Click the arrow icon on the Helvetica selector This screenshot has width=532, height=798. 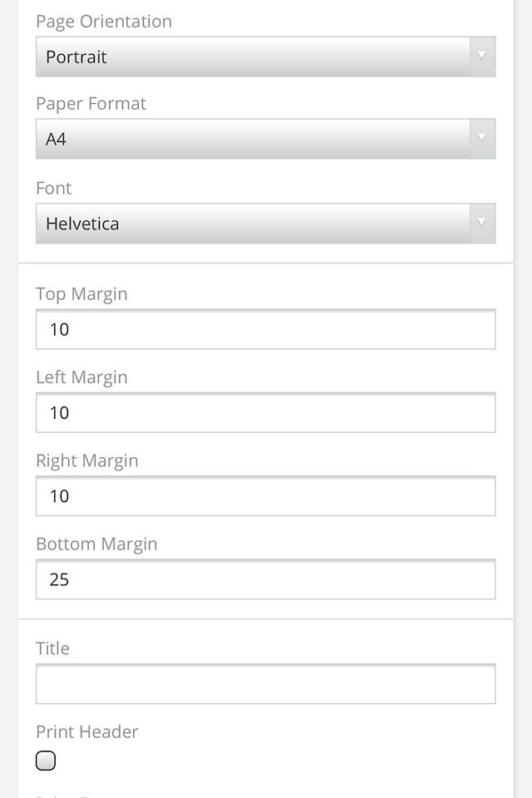pyautogui.click(x=482, y=224)
